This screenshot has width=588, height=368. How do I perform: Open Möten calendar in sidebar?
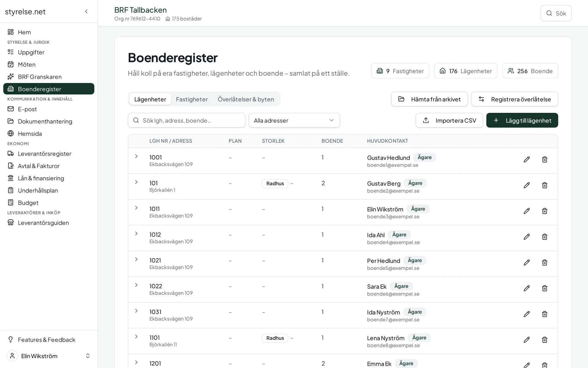pos(49,64)
